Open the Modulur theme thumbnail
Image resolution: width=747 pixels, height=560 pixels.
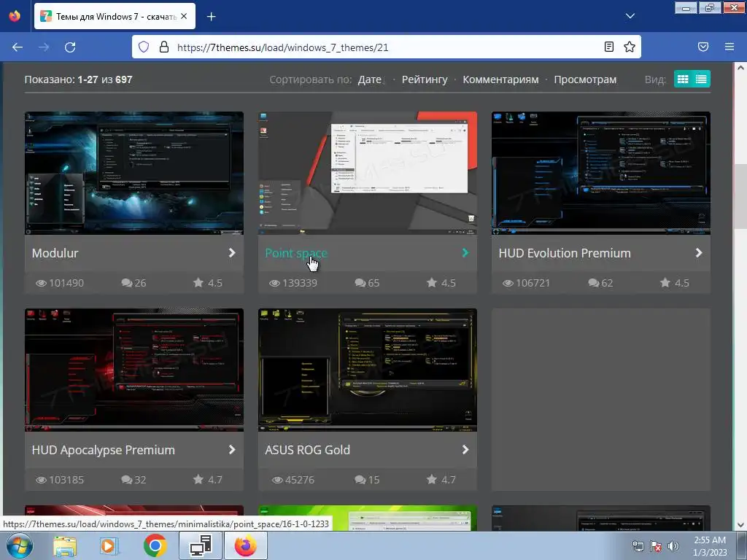[134, 173]
